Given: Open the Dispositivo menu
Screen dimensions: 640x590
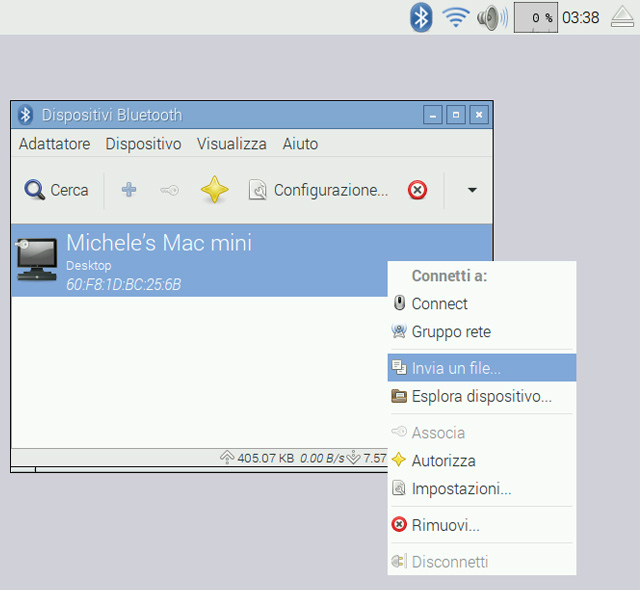Looking at the screenshot, I should [x=143, y=144].
